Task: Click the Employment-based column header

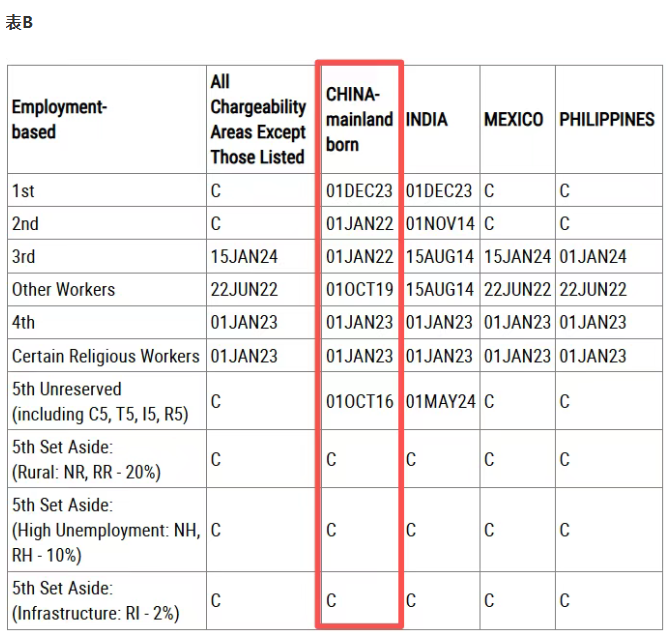Action: click(59, 119)
